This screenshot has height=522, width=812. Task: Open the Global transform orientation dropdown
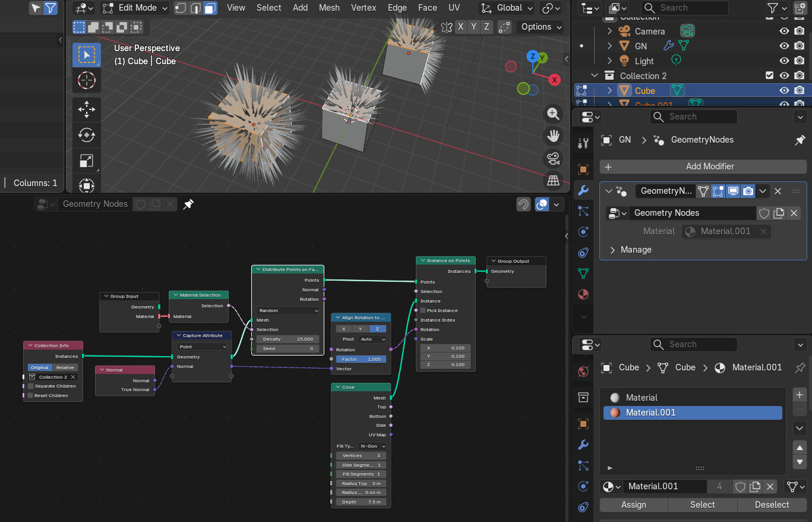coord(507,8)
